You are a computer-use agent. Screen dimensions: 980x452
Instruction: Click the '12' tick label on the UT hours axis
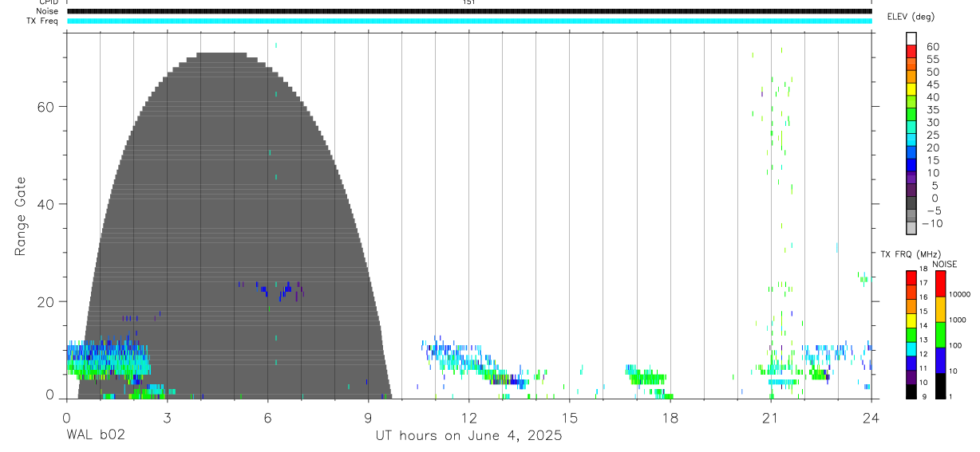pos(469,418)
